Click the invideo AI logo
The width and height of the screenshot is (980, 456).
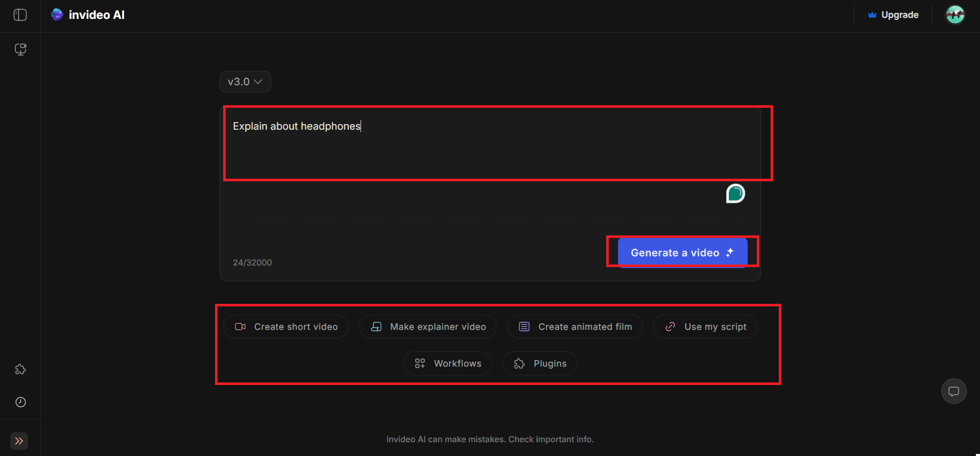pos(88,15)
